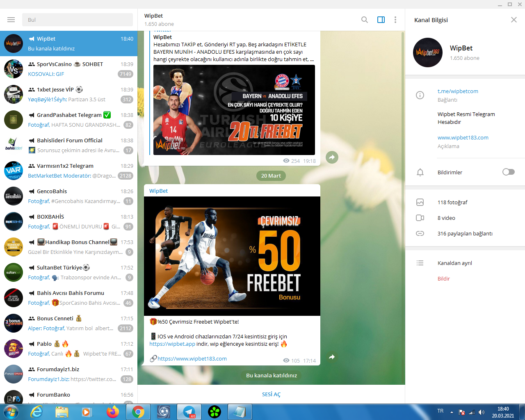Image resolution: width=525 pixels, height=420 pixels.
Task: Click the bell icon next to Bildirimler
Action: pyautogui.click(x=420, y=172)
